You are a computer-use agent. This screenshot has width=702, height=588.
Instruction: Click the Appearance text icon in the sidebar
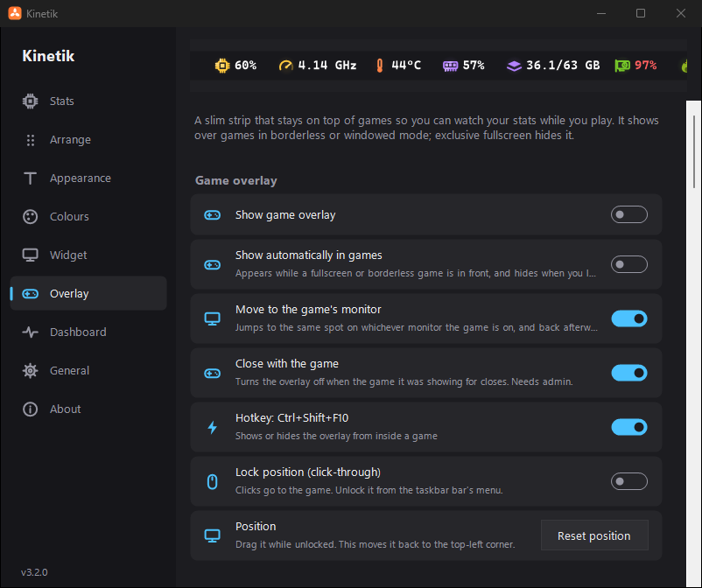click(30, 178)
